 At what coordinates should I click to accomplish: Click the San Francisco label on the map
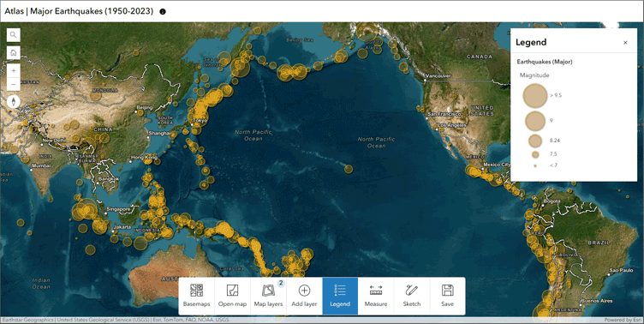coord(444,114)
